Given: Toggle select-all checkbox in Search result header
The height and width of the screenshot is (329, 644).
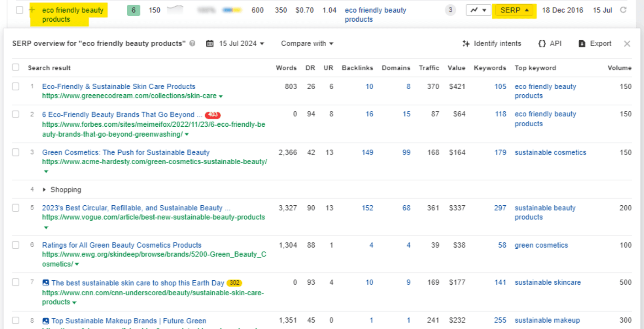Looking at the screenshot, I should (x=16, y=67).
